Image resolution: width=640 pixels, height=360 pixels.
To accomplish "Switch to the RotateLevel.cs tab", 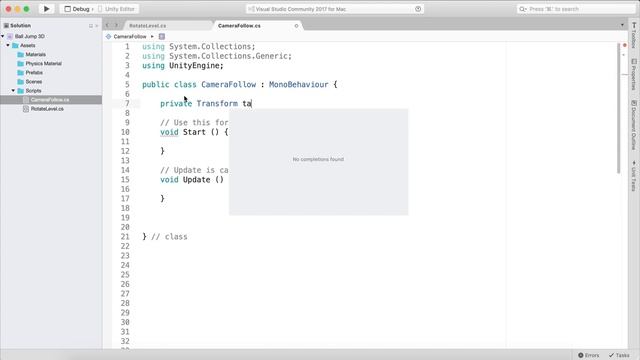I will [148, 26].
